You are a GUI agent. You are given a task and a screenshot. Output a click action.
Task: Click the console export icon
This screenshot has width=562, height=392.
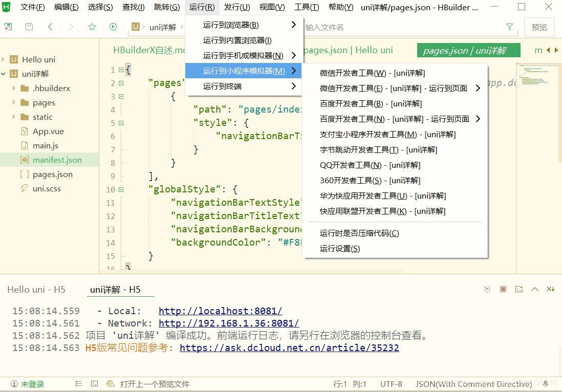519,289
